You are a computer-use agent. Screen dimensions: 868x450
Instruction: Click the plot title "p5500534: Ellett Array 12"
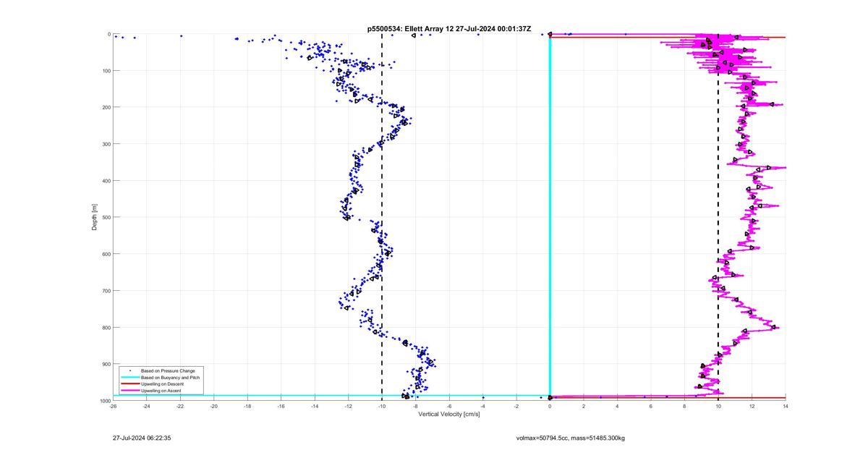click(411, 29)
